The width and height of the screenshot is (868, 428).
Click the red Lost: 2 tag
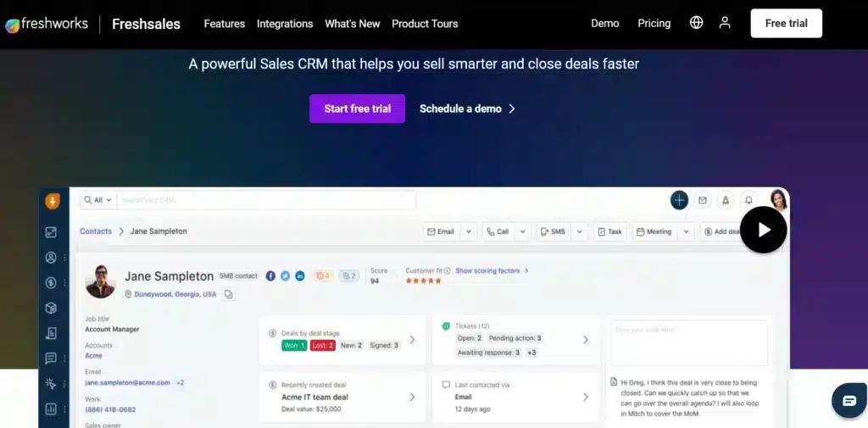(323, 345)
